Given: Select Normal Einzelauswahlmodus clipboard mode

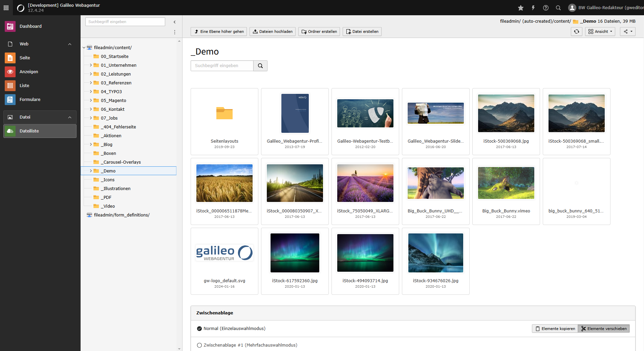Looking at the screenshot, I should [x=199, y=328].
